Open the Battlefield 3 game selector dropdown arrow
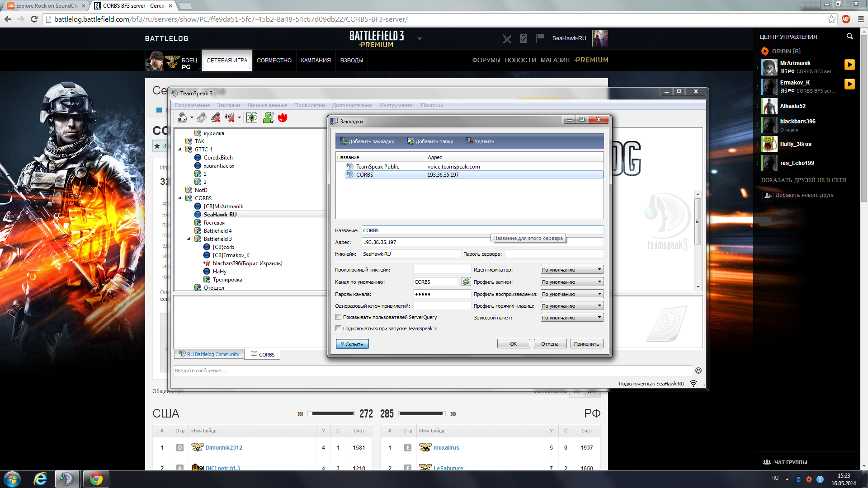This screenshot has height=488, width=868. 420,39
